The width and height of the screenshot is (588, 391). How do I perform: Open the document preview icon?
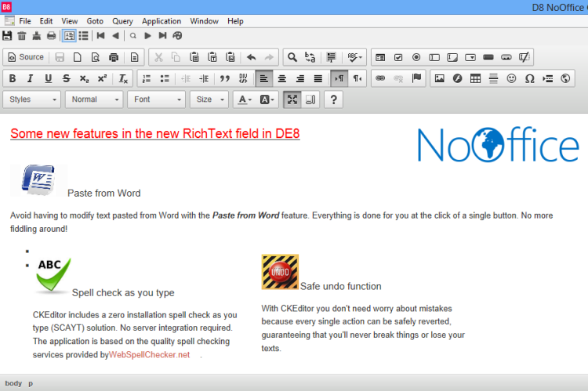95,57
